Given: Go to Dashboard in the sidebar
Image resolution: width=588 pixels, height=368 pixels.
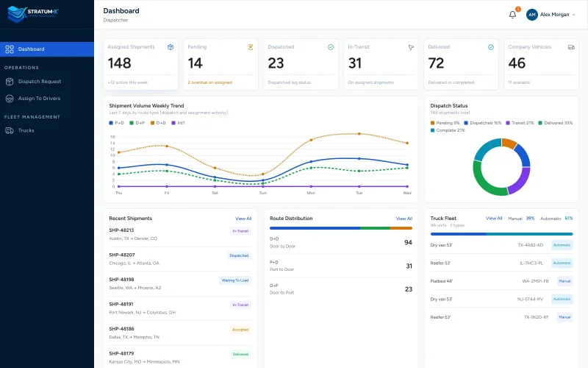Looking at the screenshot, I should pyautogui.click(x=47, y=49).
